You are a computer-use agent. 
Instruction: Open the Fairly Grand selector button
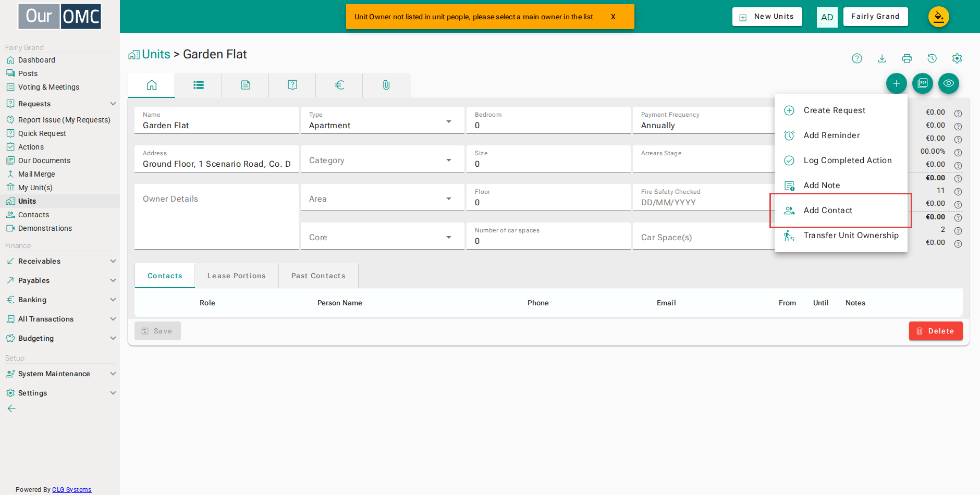click(876, 17)
